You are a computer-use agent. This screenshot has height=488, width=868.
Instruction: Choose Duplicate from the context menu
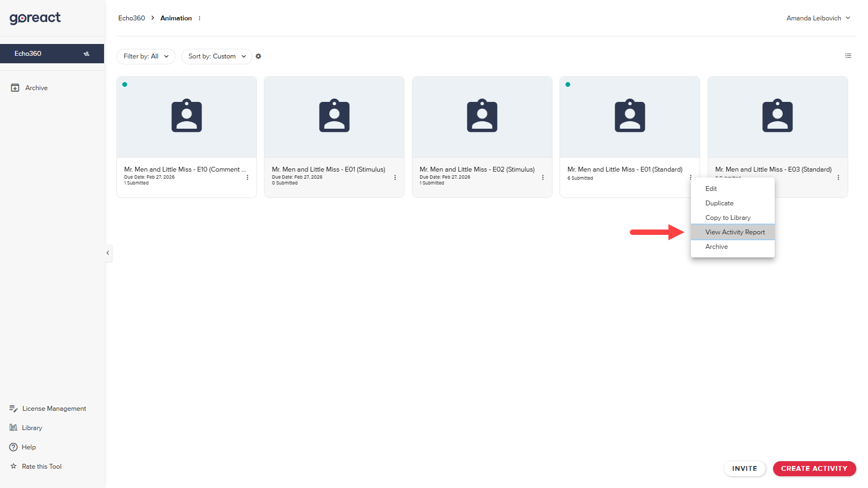pyautogui.click(x=719, y=203)
